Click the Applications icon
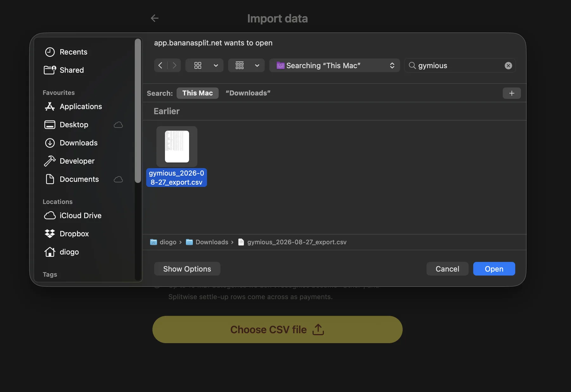Viewport: 571px width, 392px height. (50, 106)
